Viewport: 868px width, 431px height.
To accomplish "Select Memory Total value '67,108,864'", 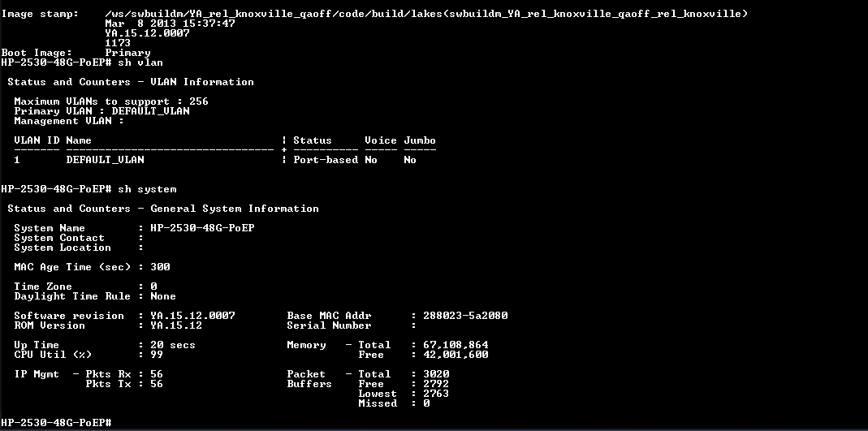I will point(456,345).
